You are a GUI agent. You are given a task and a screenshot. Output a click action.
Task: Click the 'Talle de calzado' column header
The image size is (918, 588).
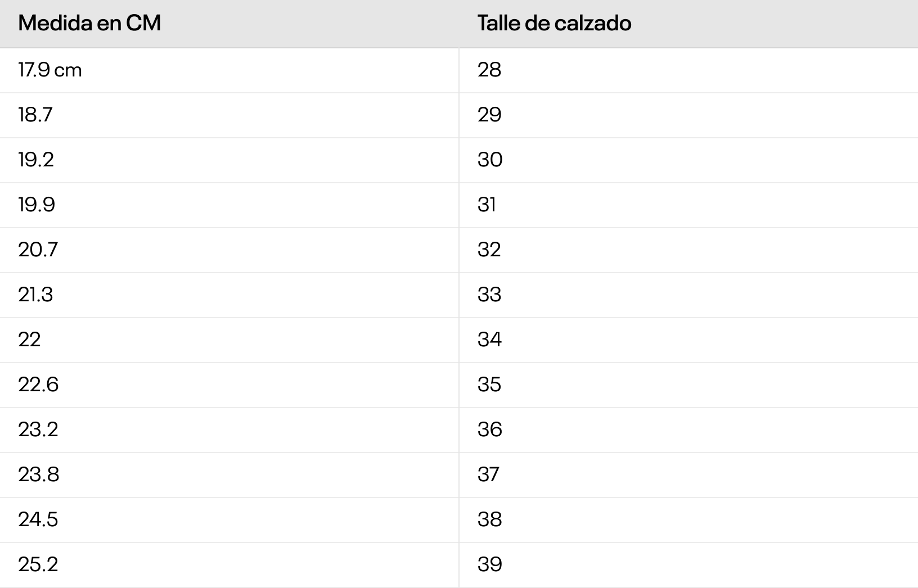click(554, 23)
